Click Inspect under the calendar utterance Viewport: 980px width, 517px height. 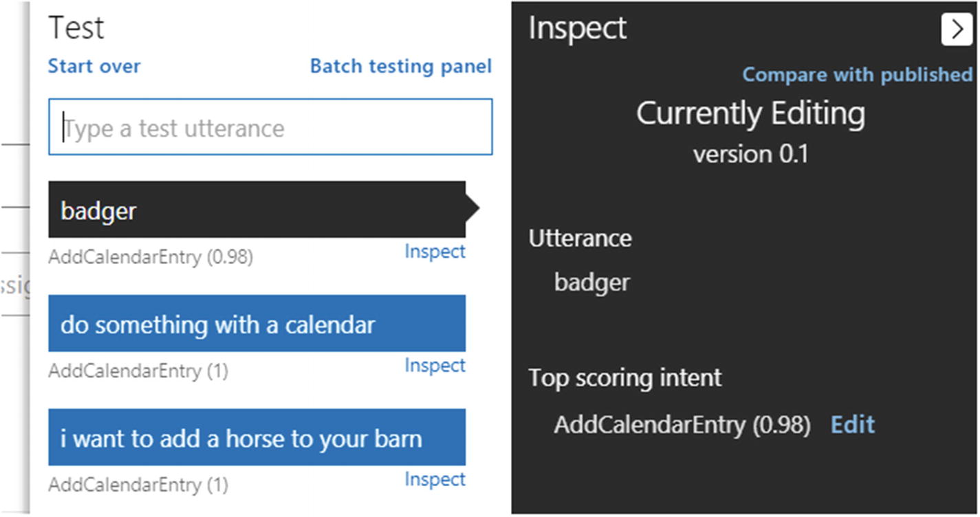(x=435, y=366)
